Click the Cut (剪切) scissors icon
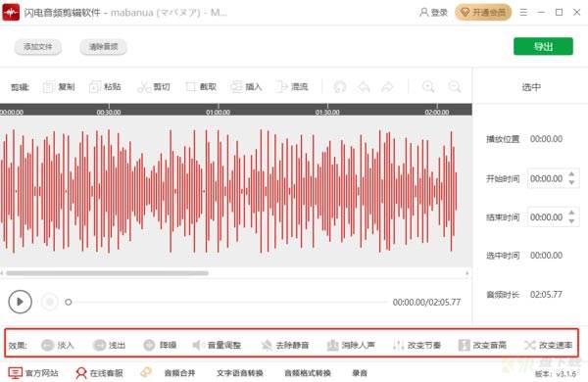The width and height of the screenshot is (588, 382). coord(144,87)
